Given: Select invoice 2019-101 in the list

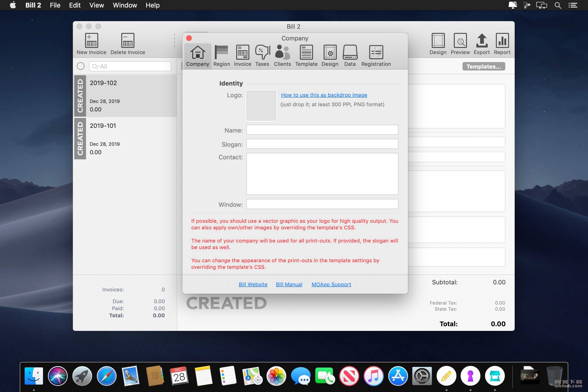Looking at the screenshot, I should pos(125,139).
